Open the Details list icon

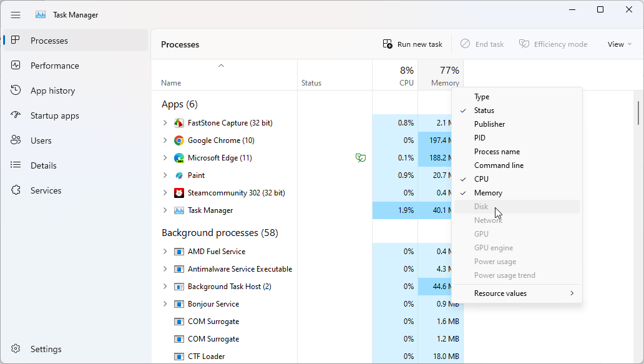point(16,165)
